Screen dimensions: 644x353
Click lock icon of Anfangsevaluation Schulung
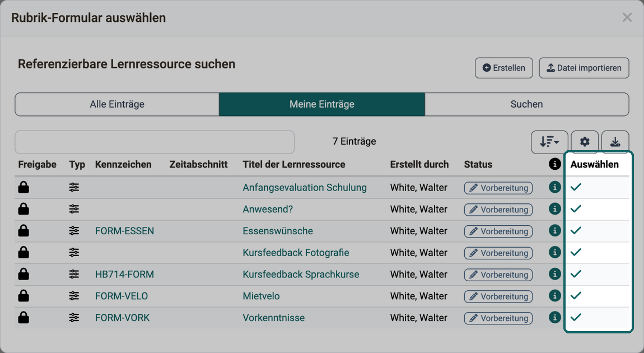[24, 187]
